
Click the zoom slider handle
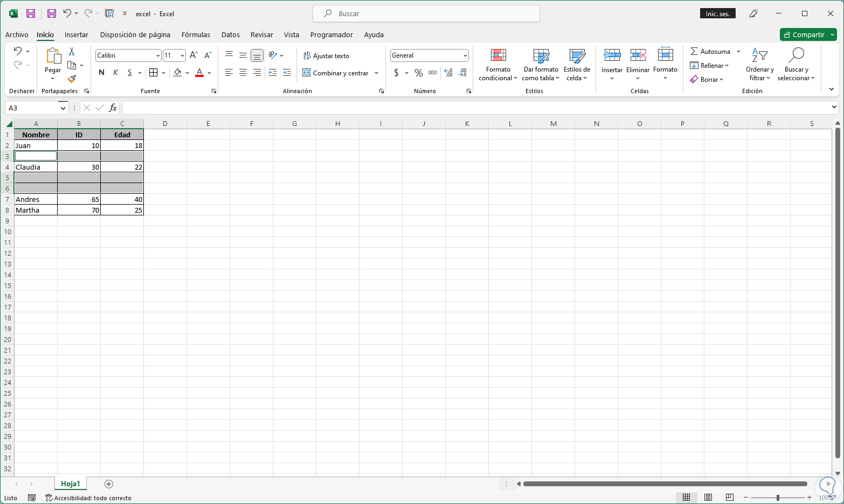[778, 498]
